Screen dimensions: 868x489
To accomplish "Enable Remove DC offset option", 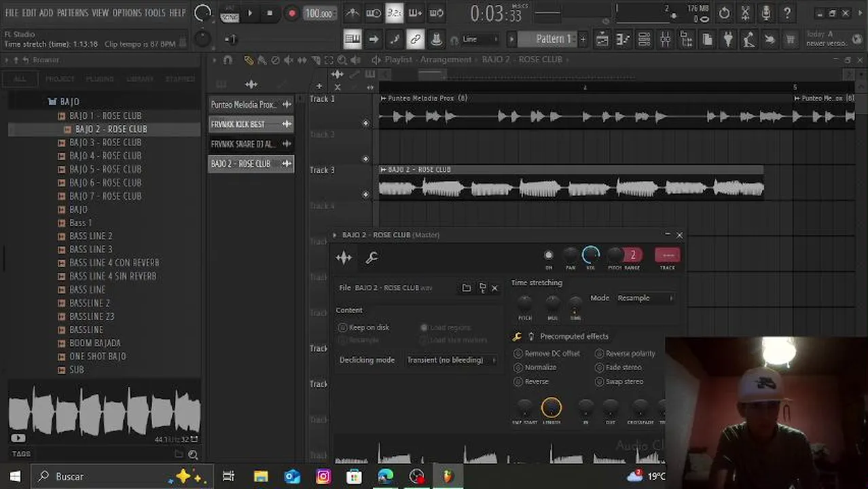I will [547, 353].
